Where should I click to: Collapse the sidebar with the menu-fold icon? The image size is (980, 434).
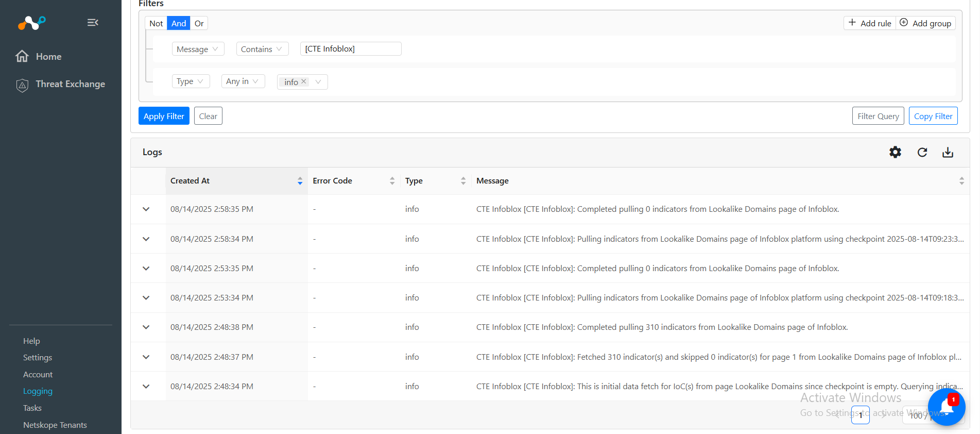point(93,22)
